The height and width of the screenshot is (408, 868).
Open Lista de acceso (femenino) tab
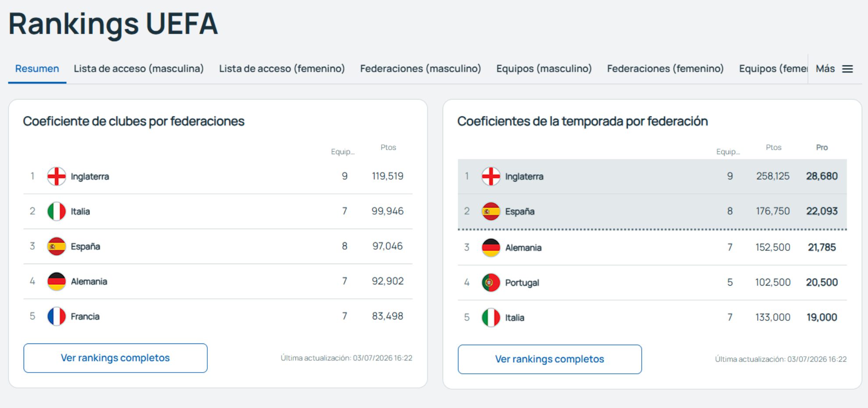pyautogui.click(x=282, y=68)
